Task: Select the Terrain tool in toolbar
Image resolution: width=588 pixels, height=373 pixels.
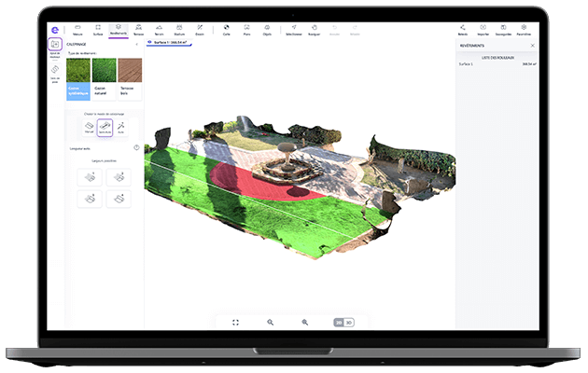Action: [159, 30]
